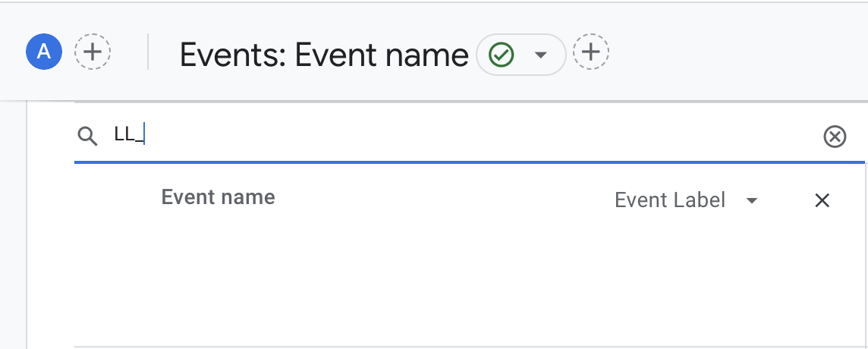Click the "Events: Event name" report title

pyautogui.click(x=324, y=55)
